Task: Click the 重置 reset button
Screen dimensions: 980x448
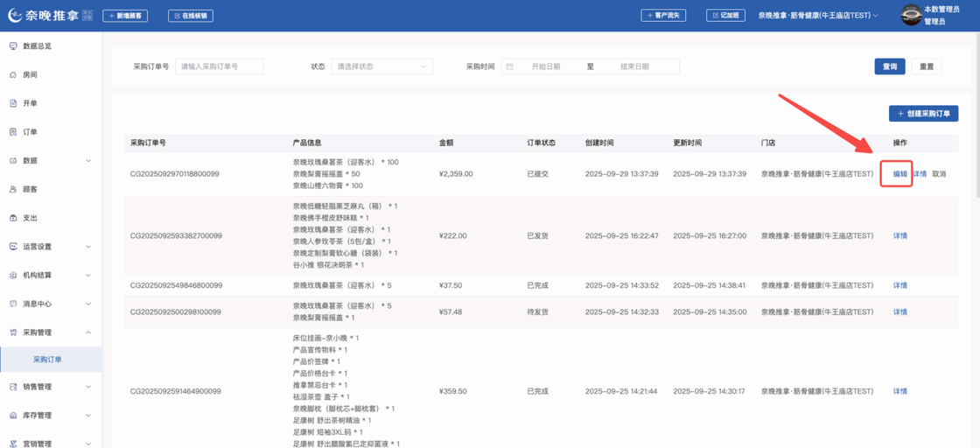Action: [927, 66]
